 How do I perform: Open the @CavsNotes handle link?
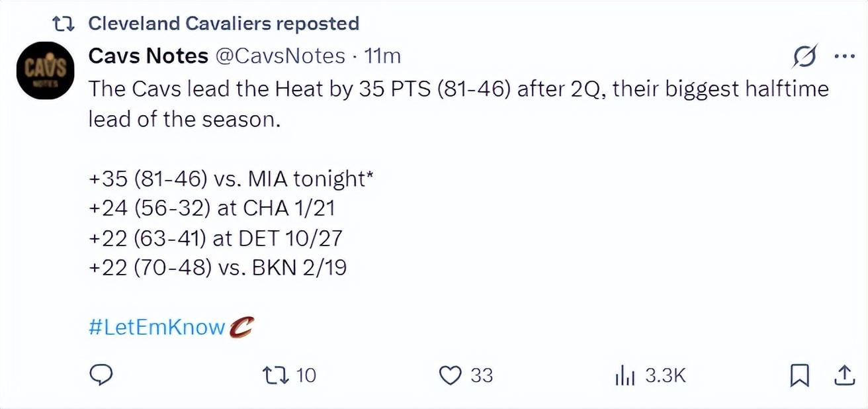(281, 56)
